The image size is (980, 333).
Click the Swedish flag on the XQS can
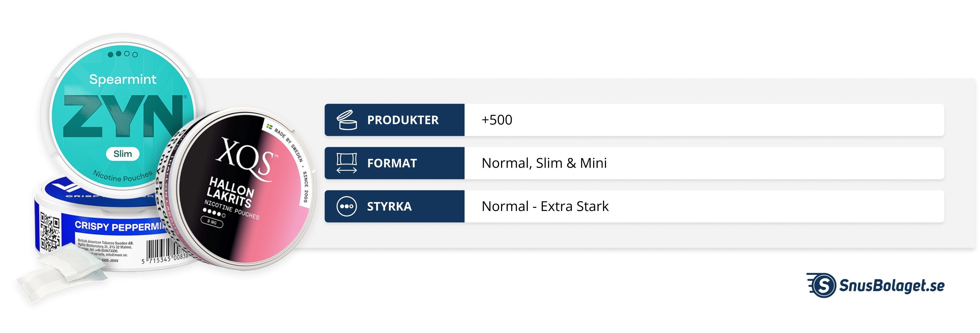click(x=270, y=127)
